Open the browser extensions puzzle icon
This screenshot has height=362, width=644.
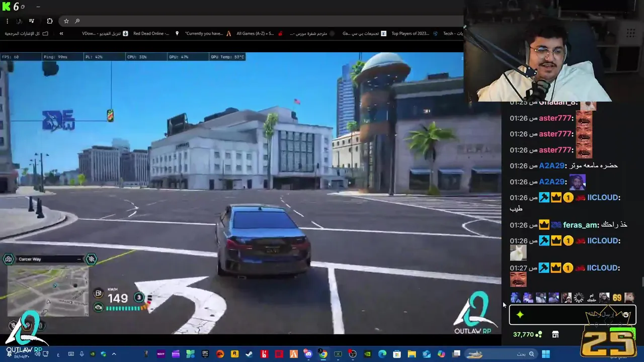(49, 21)
